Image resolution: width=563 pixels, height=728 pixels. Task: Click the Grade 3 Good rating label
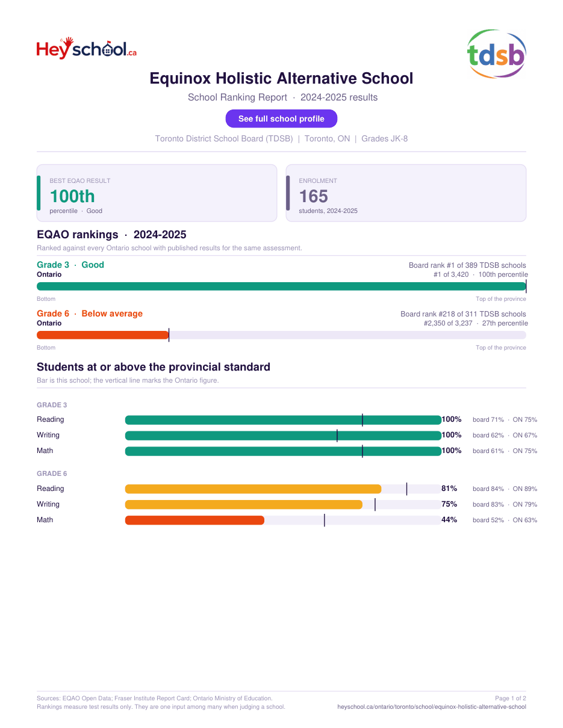pyautogui.click(x=70, y=265)
